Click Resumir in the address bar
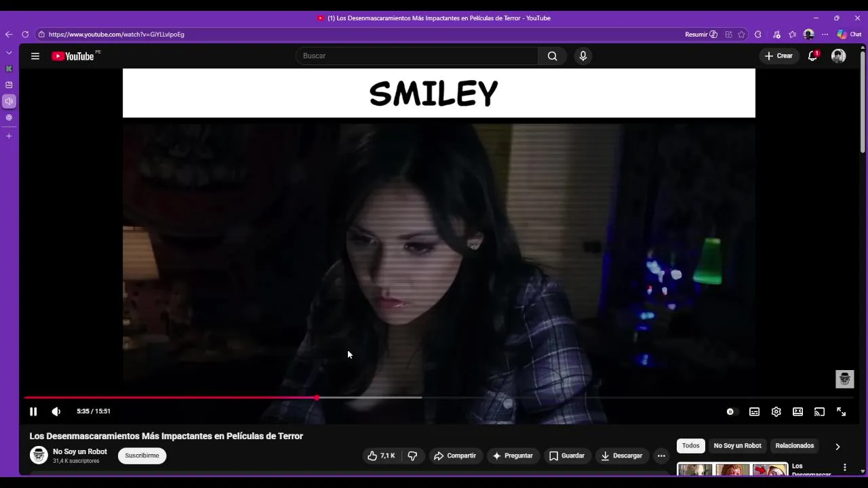The height and width of the screenshot is (488, 868). click(701, 35)
